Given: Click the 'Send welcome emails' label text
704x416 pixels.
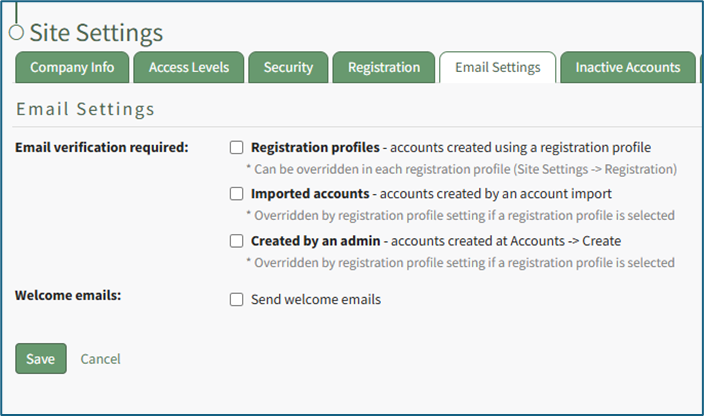Looking at the screenshot, I should (315, 299).
